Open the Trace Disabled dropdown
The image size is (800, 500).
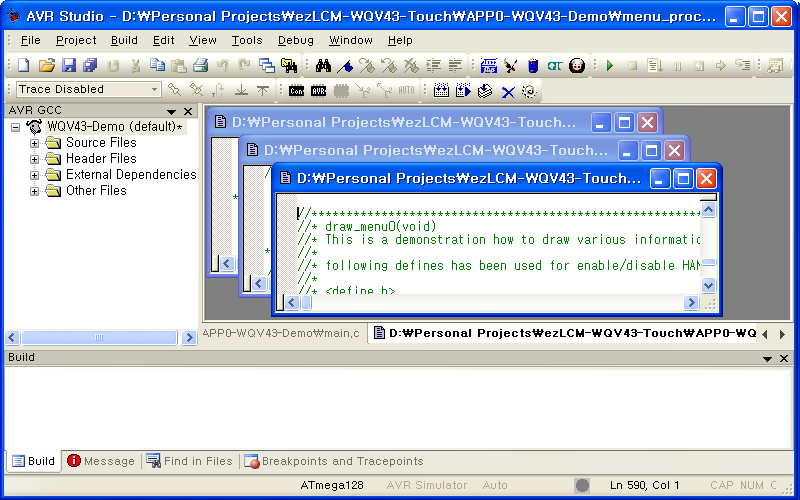pyautogui.click(x=154, y=89)
